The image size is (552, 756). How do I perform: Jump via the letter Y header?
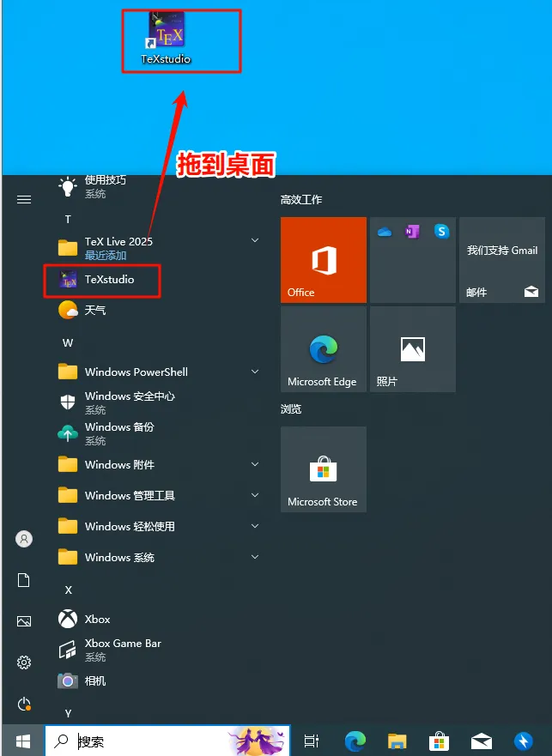pos(68,713)
